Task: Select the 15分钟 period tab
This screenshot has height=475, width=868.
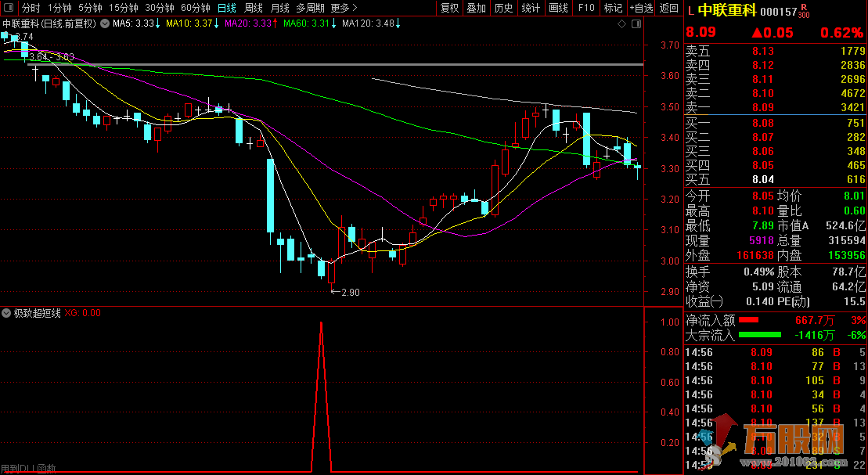Action: (124, 8)
